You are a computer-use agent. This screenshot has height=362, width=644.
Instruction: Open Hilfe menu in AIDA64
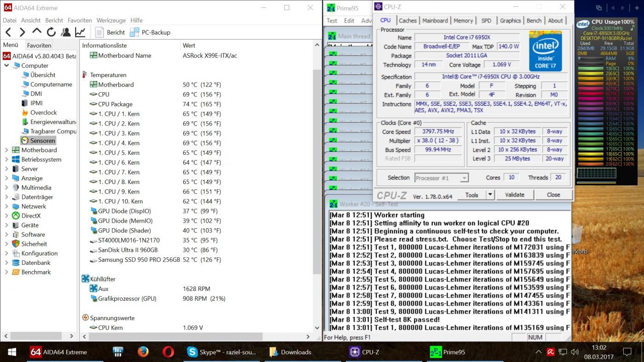136,20
